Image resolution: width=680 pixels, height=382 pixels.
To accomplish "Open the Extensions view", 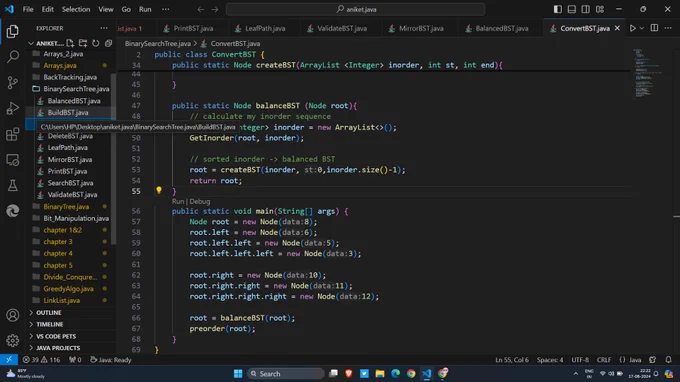I will pyautogui.click(x=13, y=134).
